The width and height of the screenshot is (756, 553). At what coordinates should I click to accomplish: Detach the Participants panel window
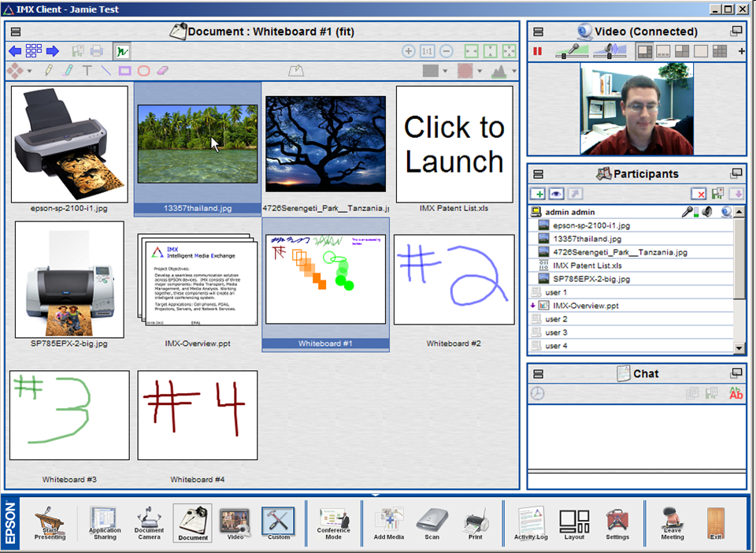click(736, 173)
